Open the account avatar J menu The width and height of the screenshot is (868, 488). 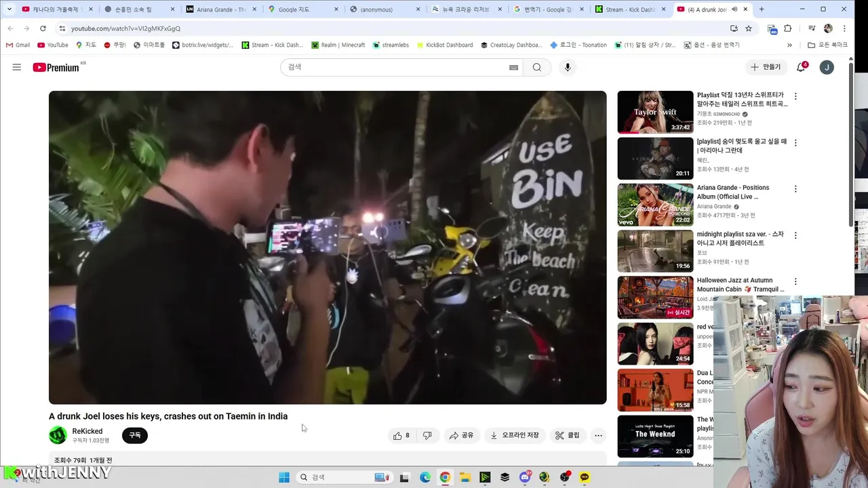point(827,67)
